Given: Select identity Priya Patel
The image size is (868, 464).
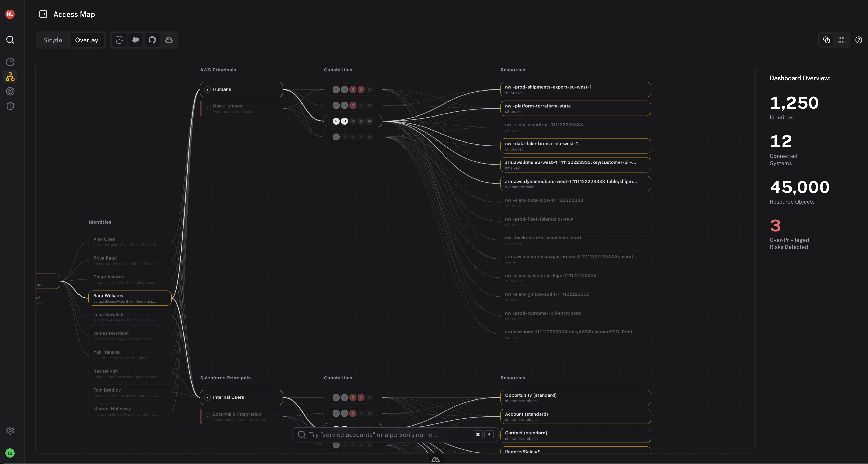Looking at the screenshot, I should tap(130, 261).
